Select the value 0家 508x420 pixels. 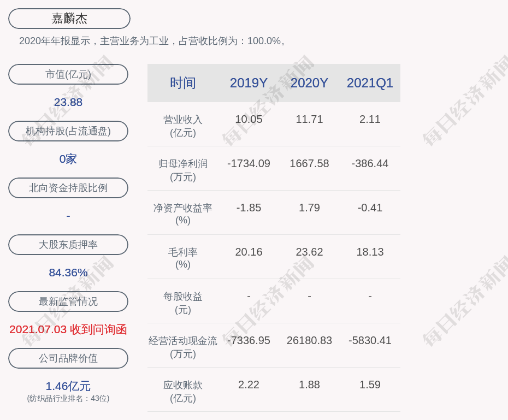click(x=68, y=159)
